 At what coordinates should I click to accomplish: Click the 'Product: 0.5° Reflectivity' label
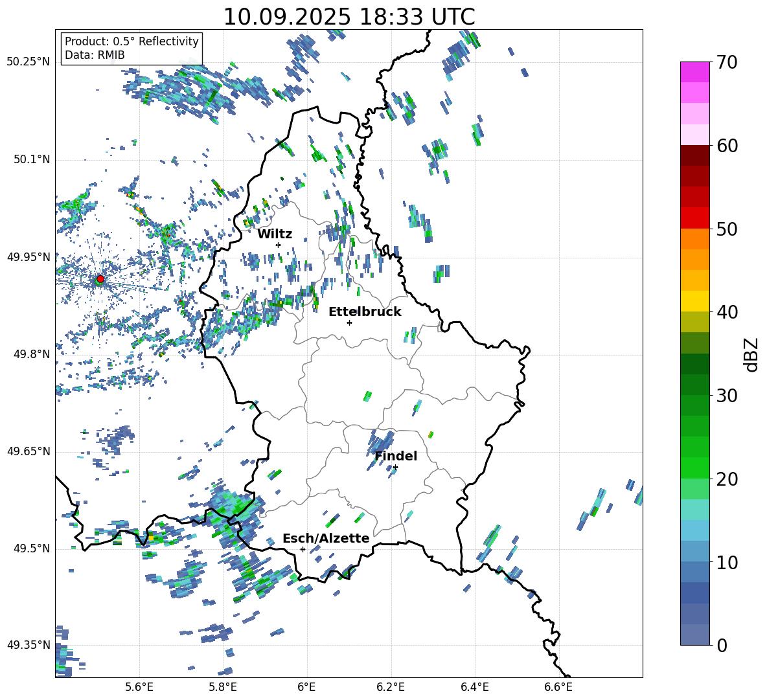point(132,41)
